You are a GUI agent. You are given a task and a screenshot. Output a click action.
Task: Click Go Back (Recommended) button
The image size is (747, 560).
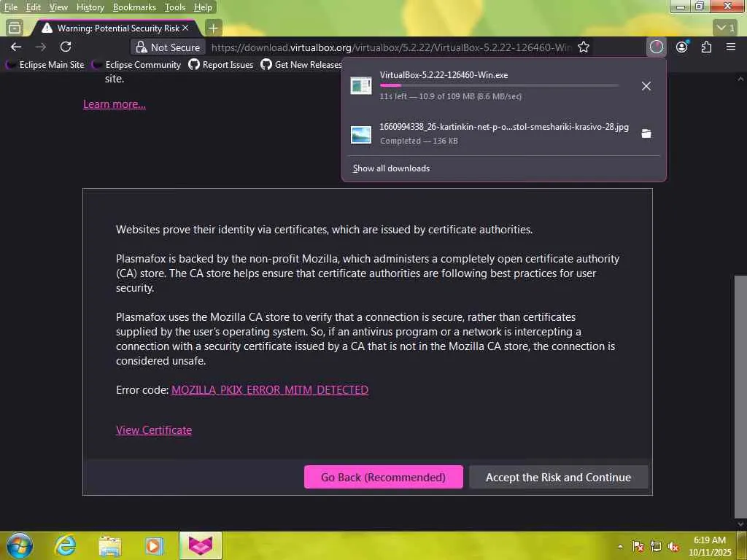click(x=384, y=477)
